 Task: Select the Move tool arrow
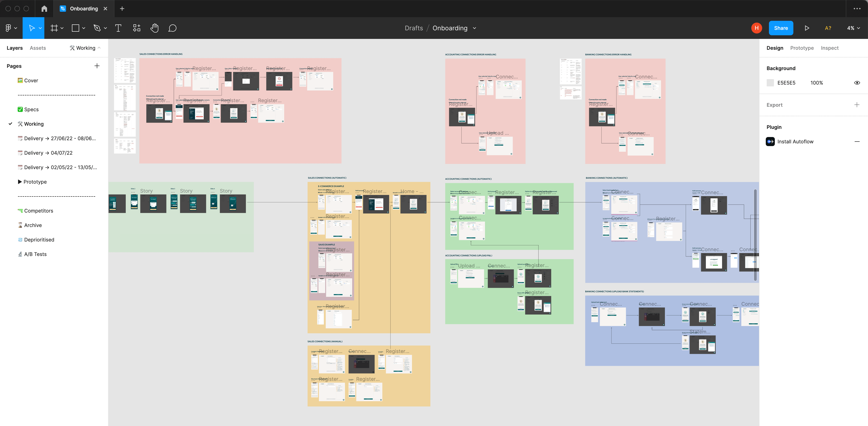[31, 28]
